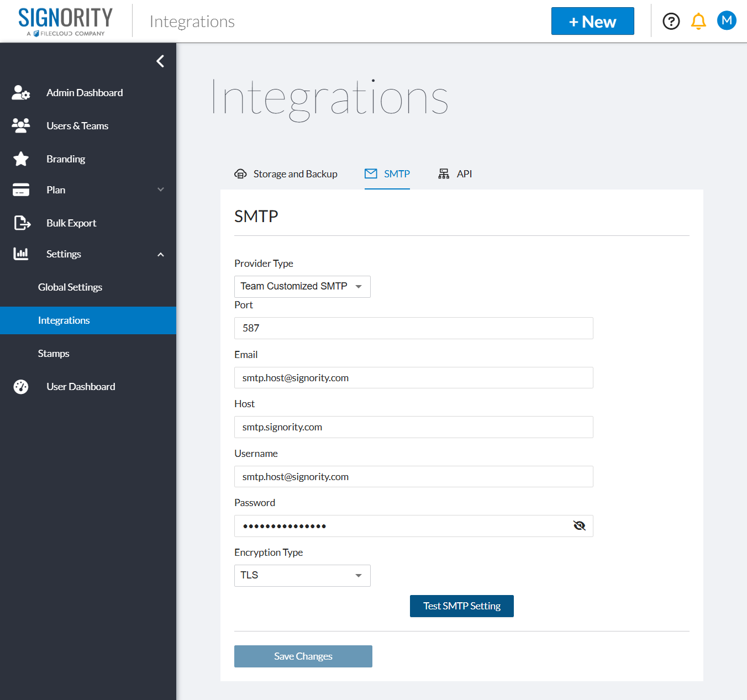The width and height of the screenshot is (747, 700).
Task: Collapse the Settings submenu chevron
Action: tap(161, 255)
